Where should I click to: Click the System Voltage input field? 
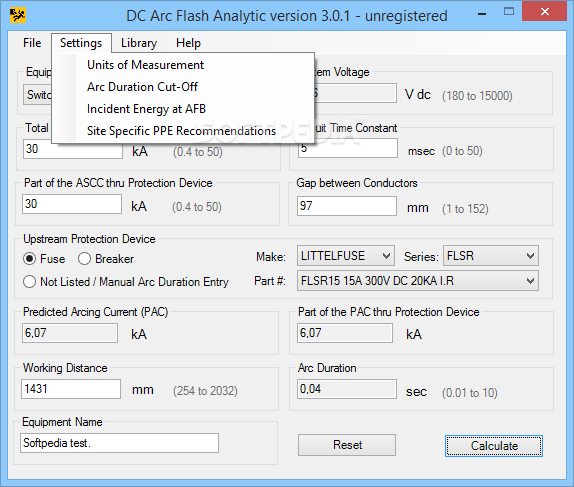pos(354,93)
